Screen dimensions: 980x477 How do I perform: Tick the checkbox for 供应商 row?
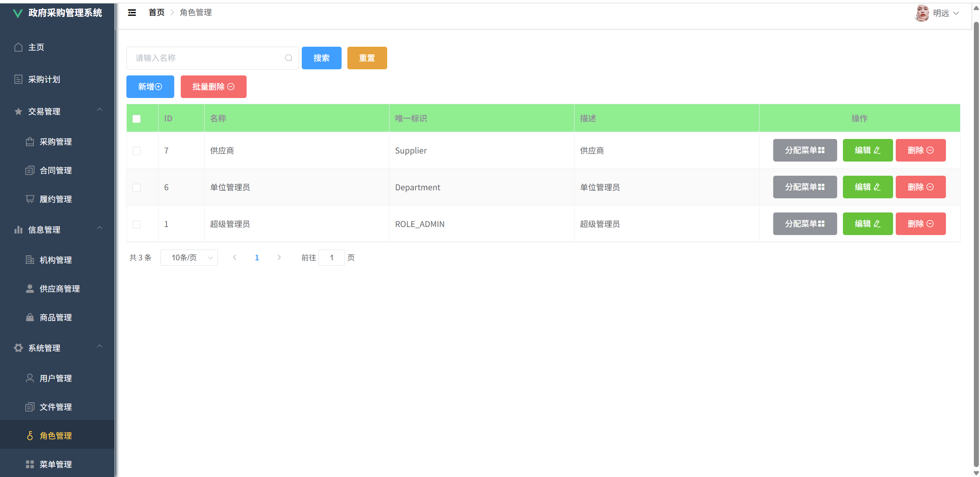(x=136, y=151)
